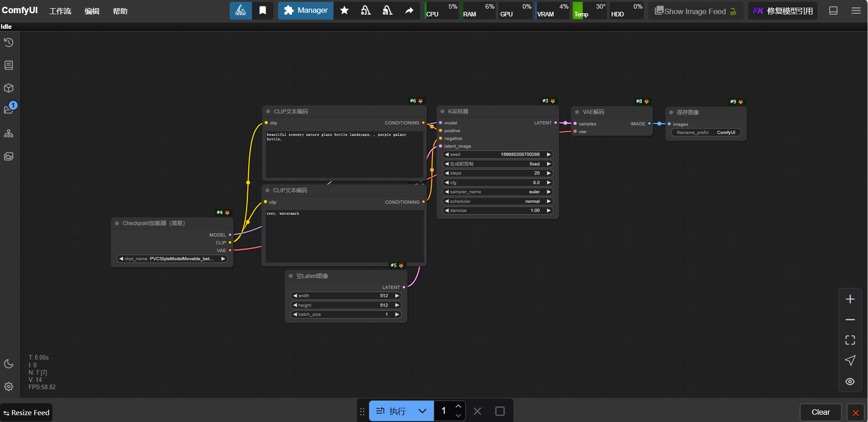Screen dimensions: 868x422
Task: Cancel current run with X icon
Action: click(x=478, y=411)
